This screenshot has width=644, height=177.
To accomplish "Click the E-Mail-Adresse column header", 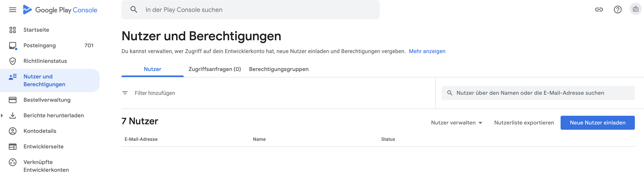I will point(141,139).
